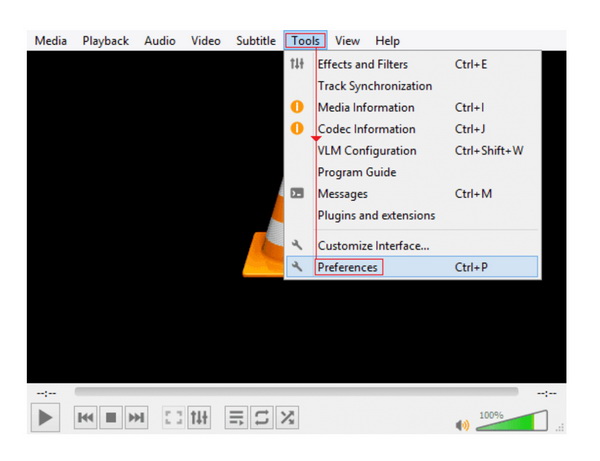Open Media Information from Tools menu
The height and width of the screenshot is (461, 600).
(x=412, y=108)
